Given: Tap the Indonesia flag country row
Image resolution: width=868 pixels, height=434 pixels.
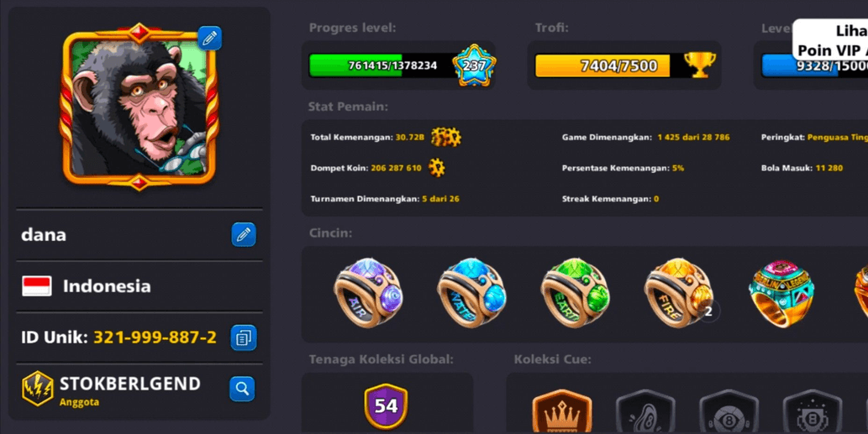Looking at the screenshot, I should point(139,285).
